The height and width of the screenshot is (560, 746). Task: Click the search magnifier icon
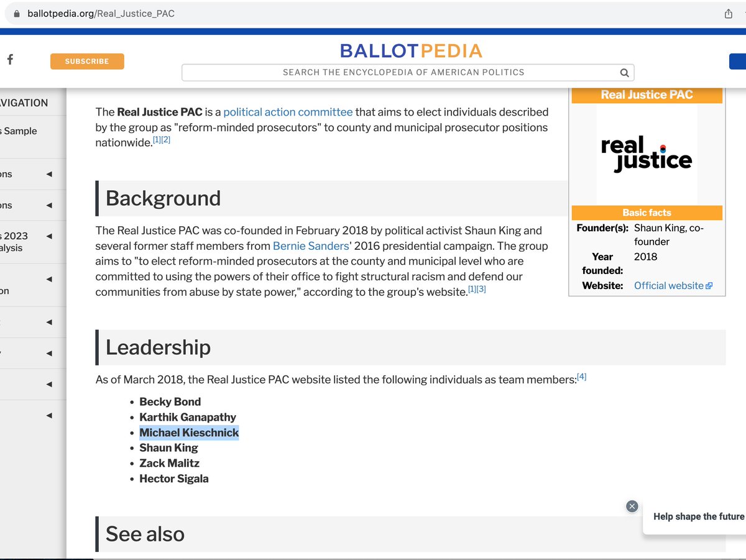[624, 73]
